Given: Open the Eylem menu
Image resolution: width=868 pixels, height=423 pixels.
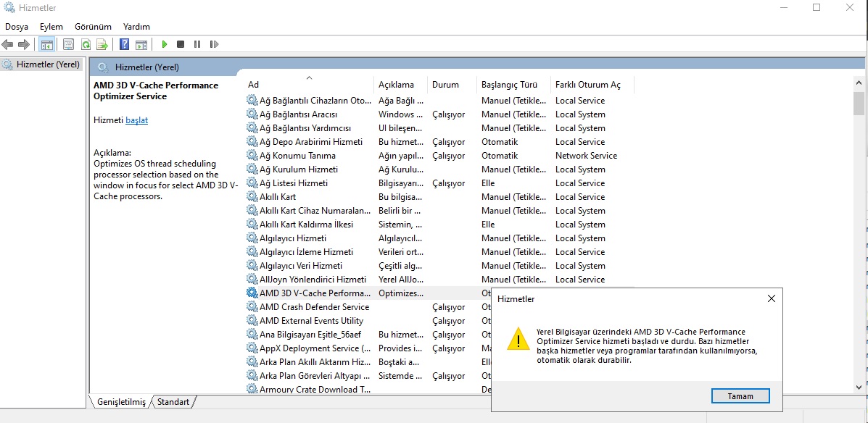Looking at the screenshot, I should tap(51, 27).
